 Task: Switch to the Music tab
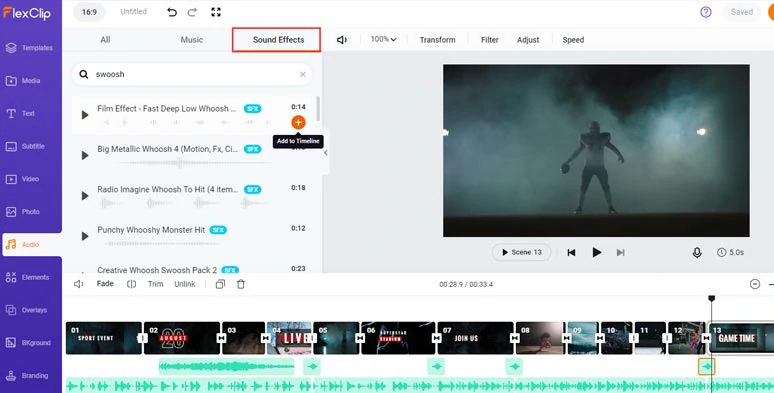click(192, 39)
